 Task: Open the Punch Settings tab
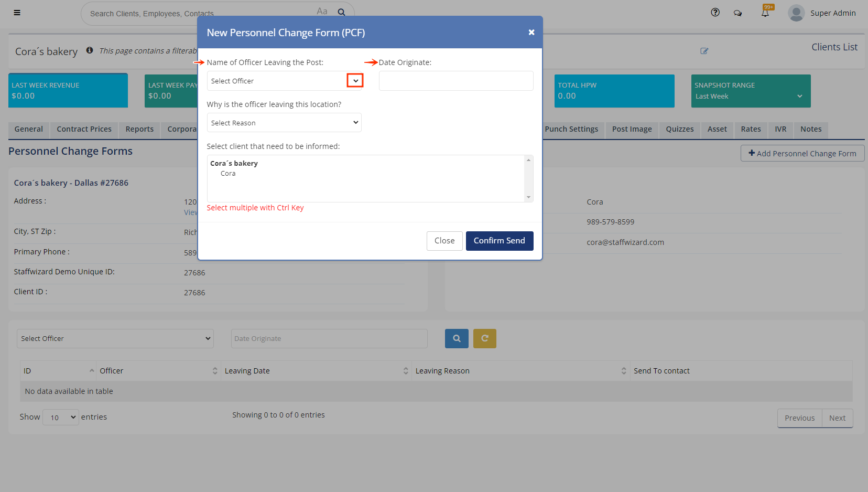571,129
